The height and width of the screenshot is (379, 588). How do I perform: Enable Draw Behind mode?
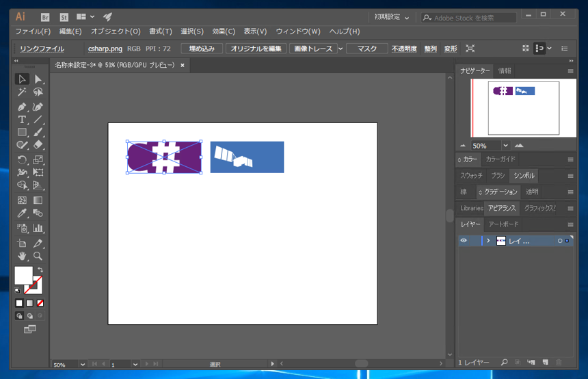29,316
